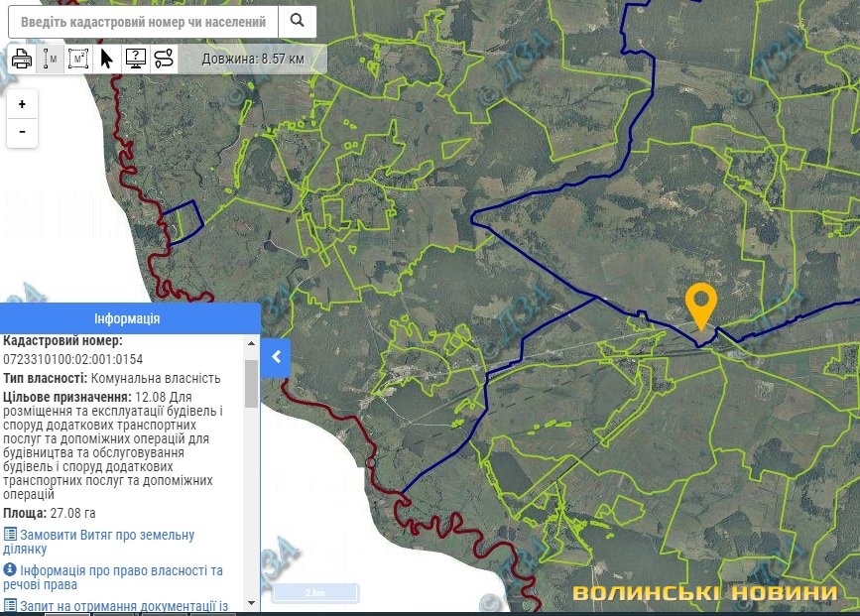The image size is (860, 616).
Task: Click the cadastral number search field
Action: click(144, 21)
